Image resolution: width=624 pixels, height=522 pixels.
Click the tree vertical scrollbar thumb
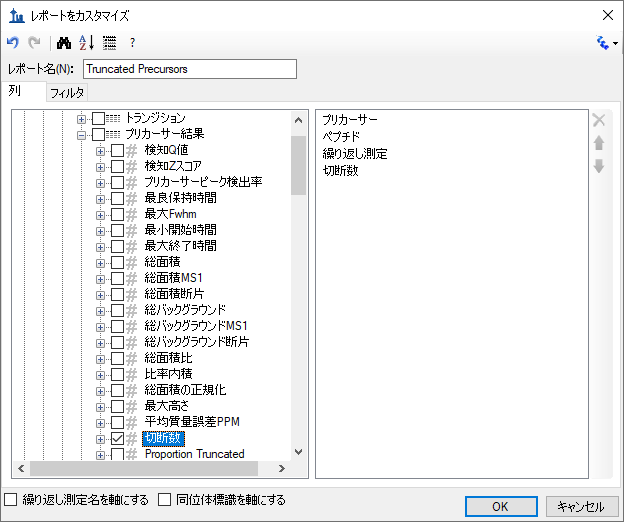tap(298, 166)
